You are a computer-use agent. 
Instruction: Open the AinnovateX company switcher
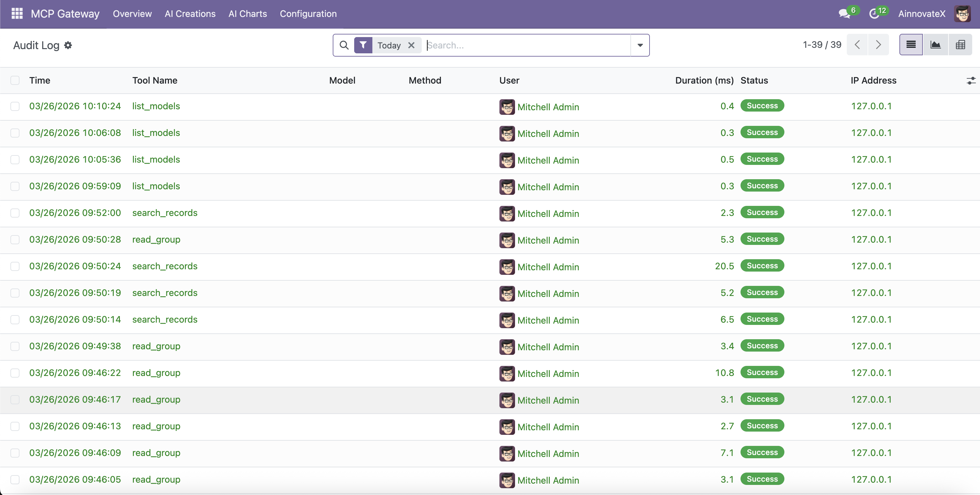click(x=922, y=14)
